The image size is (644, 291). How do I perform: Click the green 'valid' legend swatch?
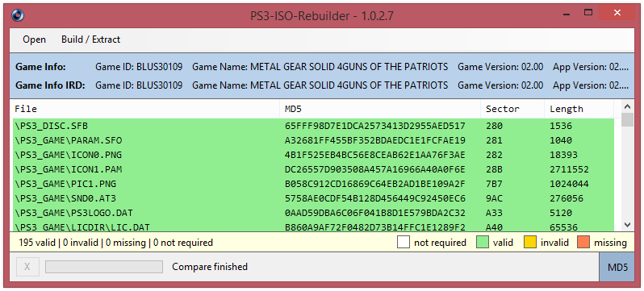[482, 243]
